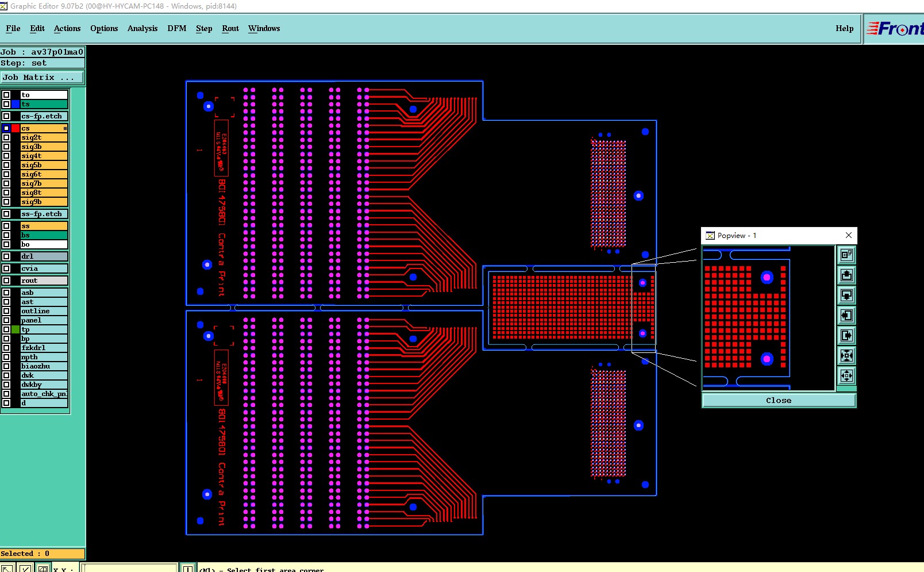Open the DFM menu

(x=177, y=28)
